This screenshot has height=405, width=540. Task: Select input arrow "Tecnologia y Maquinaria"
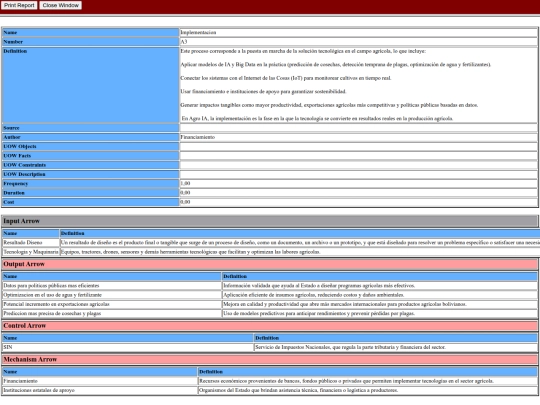tap(31, 252)
